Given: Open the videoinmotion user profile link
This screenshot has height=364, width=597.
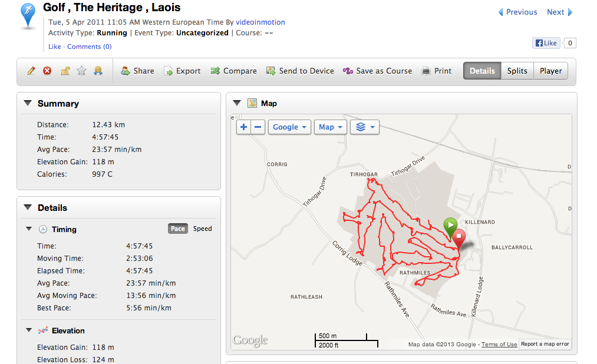Looking at the screenshot, I should 260,22.
